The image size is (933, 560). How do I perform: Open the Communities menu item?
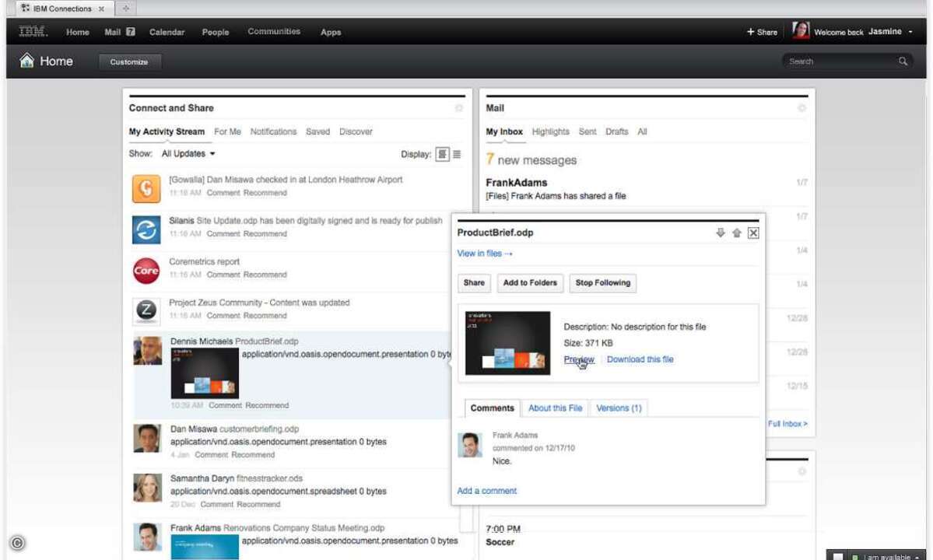pos(274,32)
